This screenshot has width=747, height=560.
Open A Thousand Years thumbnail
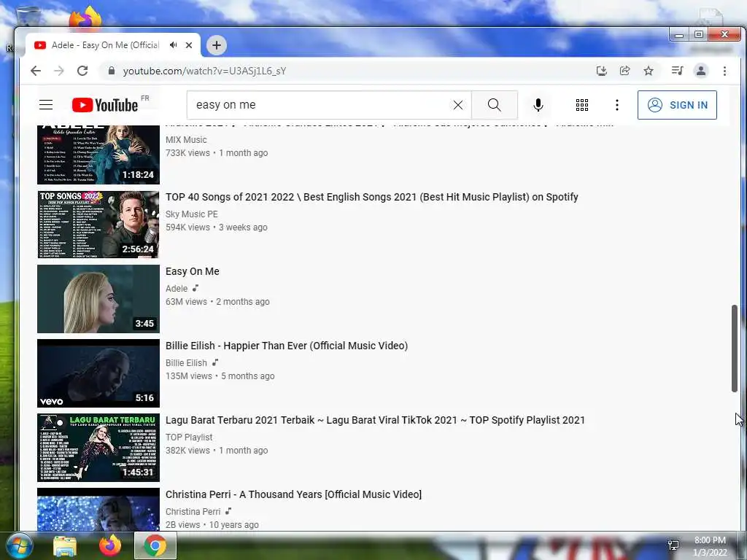(x=98, y=509)
